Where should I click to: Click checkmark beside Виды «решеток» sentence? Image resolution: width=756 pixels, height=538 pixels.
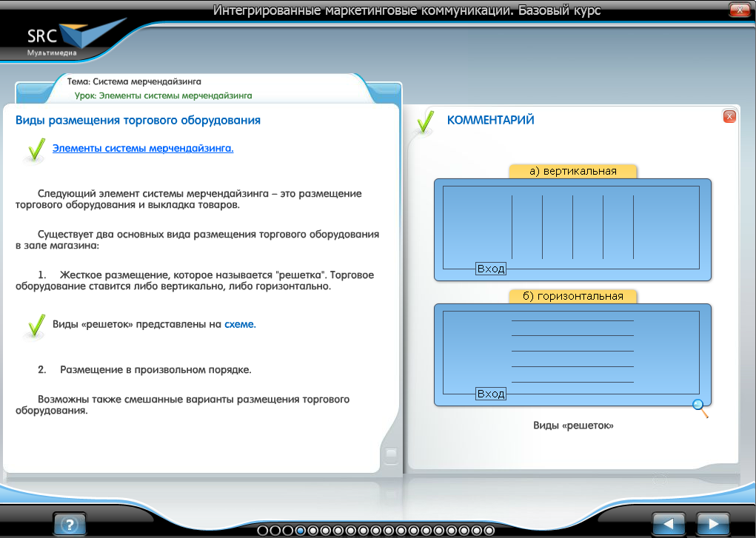pos(36,326)
